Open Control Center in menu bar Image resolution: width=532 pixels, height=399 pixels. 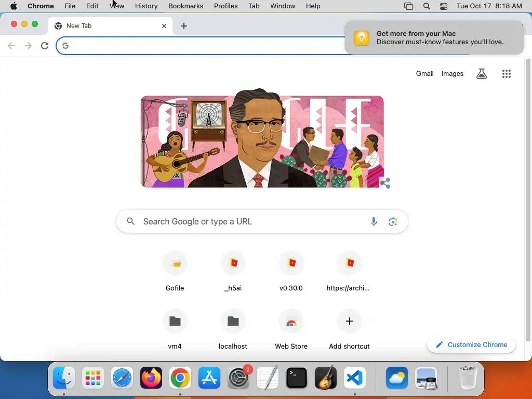pos(444,6)
